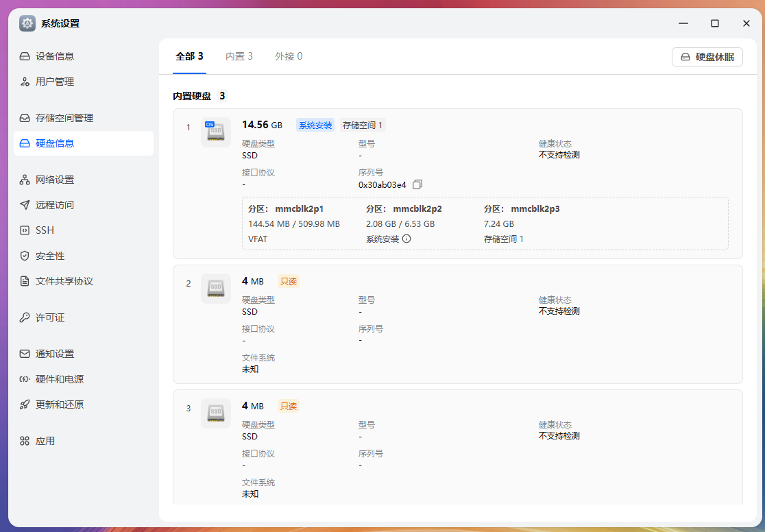This screenshot has height=532, width=765.
Task: Switch to the 外接 tab
Action: (x=289, y=56)
